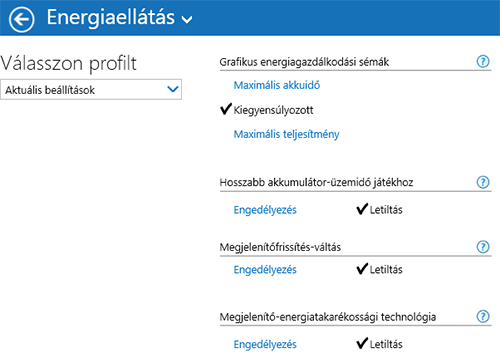This screenshot has width=500, height=363.
Task: Click the Grafikus energiagazdálkodási sémák section header
Action: pyautogui.click(x=304, y=62)
